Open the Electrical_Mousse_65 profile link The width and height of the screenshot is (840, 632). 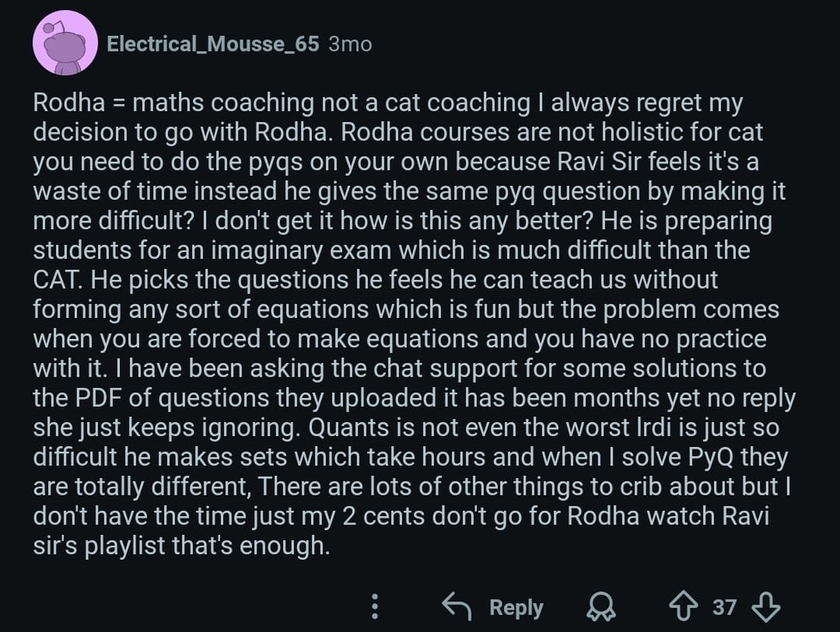tap(212, 44)
